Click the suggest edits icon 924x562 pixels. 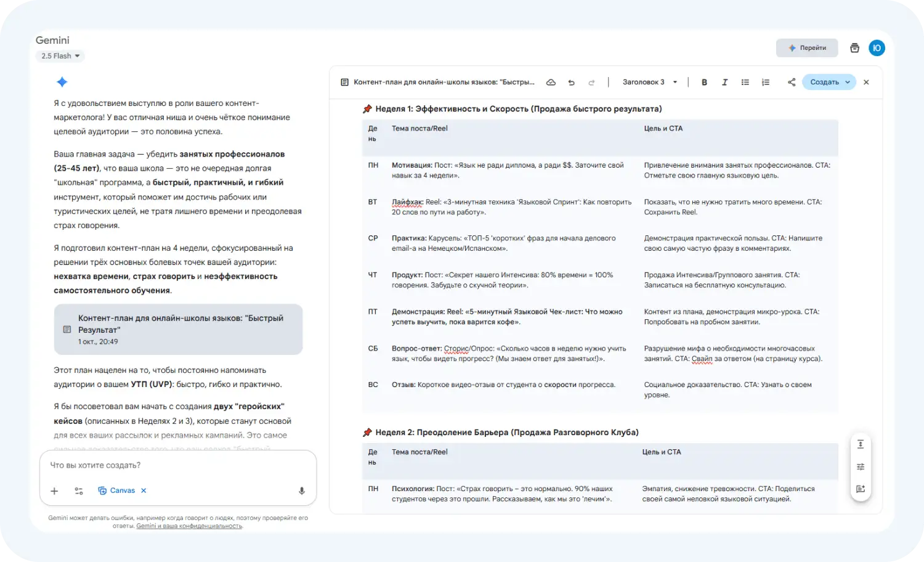coord(861,489)
